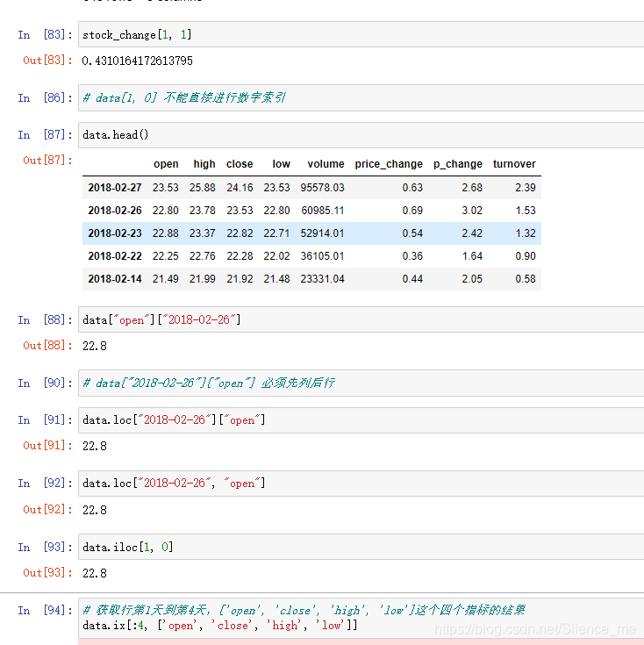Click the 'open' column header
Screen dimensions: 644x645
click(x=166, y=164)
